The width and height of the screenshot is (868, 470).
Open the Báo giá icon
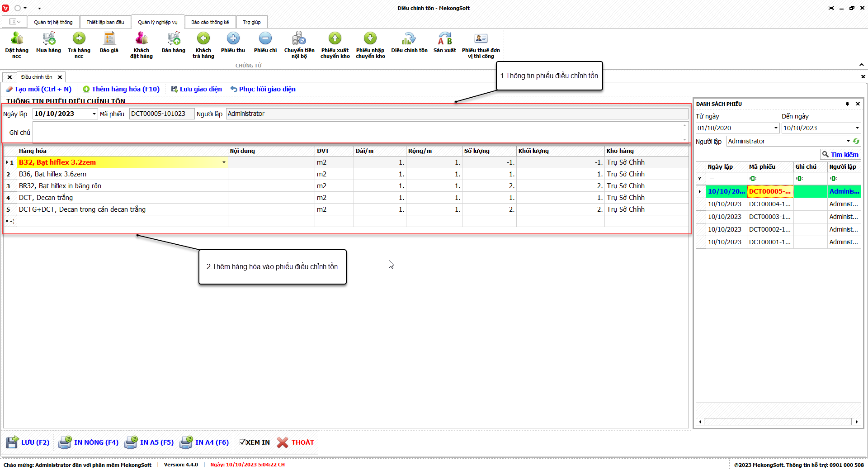pyautogui.click(x=109, y=38)
